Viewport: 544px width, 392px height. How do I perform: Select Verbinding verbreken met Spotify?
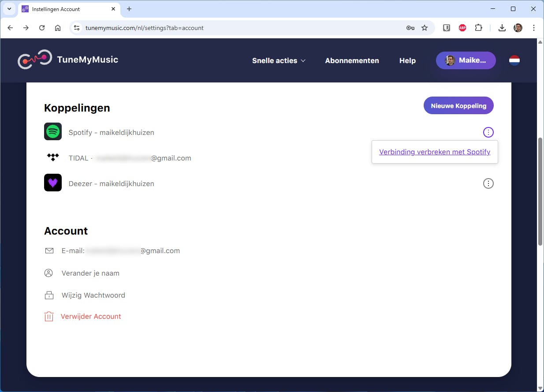435,152
